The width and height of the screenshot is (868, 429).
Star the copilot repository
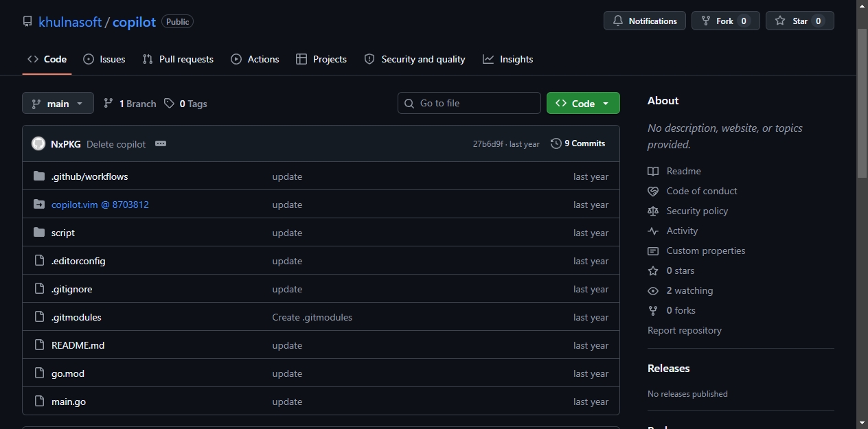pyautogui.click(x=799, y=21)
